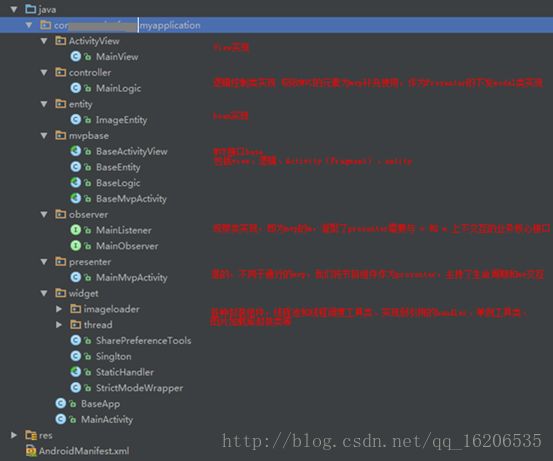Viewport: 553px width, 461px height.
Task: Click the ActivityView package folder icon
Action: (x=61, y=41)
